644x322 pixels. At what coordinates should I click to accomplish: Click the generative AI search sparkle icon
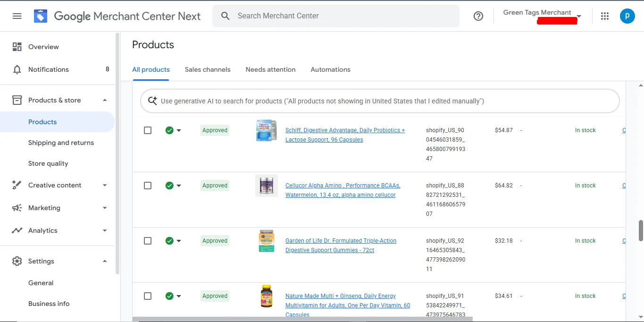tap(152, 101)
